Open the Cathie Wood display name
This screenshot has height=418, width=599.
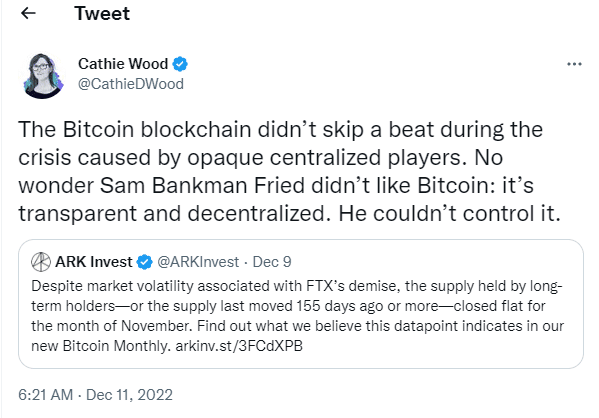tap(123, 64)
